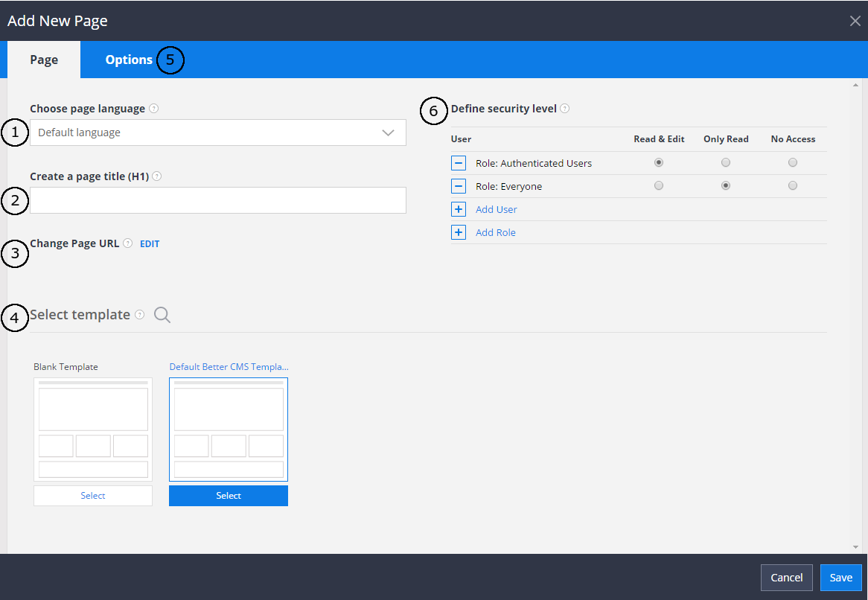Click the page title input field
This screenshot has height=600, width=868.
point(217,200)
